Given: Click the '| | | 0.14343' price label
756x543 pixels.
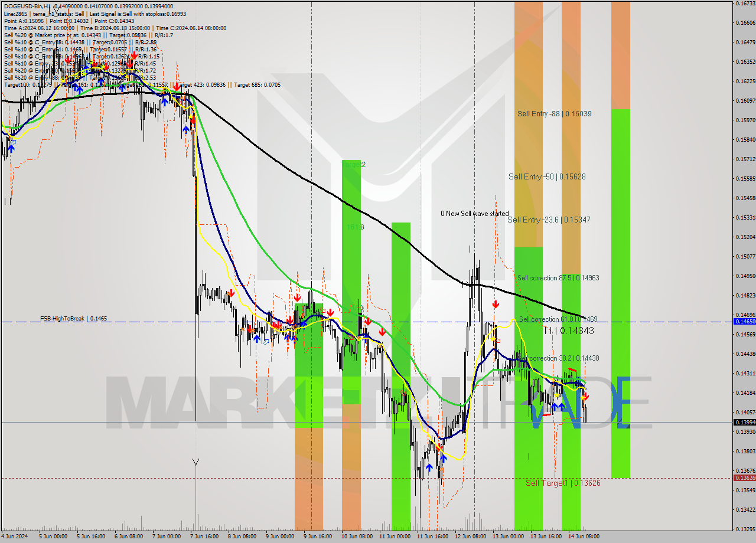Looking at the screenshot, I should tap(568, 331).
